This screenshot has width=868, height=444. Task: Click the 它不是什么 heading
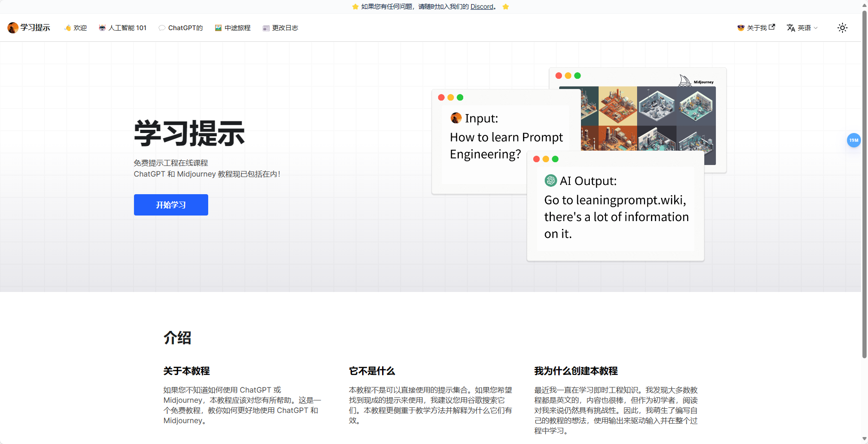point(372,371)
